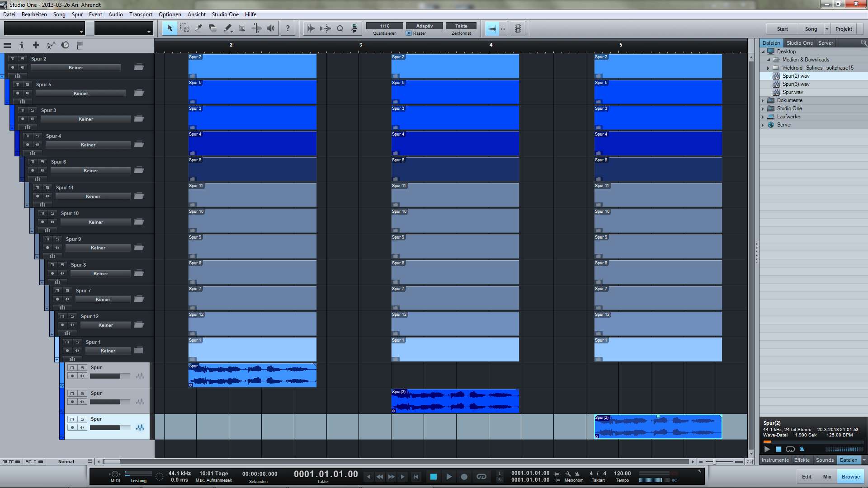Viewport: 868px width, 488px height.
Task: Open the Takte time format dropdown
Action: [461, 26]
